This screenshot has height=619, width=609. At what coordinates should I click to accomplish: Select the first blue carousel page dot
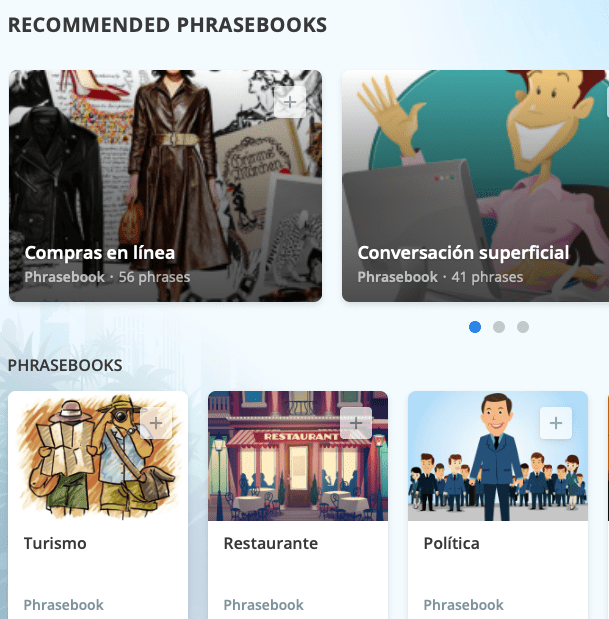(475, 327)
